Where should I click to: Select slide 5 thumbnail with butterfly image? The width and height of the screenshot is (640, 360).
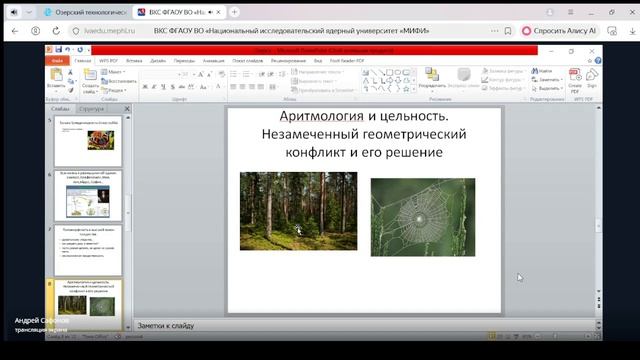click(x=88, y=141)
